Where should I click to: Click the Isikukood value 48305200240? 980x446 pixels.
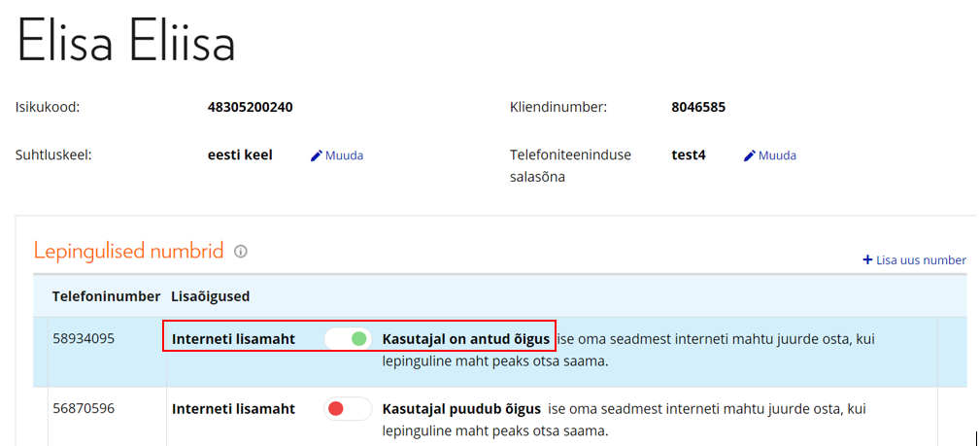[x=250, y=107]
